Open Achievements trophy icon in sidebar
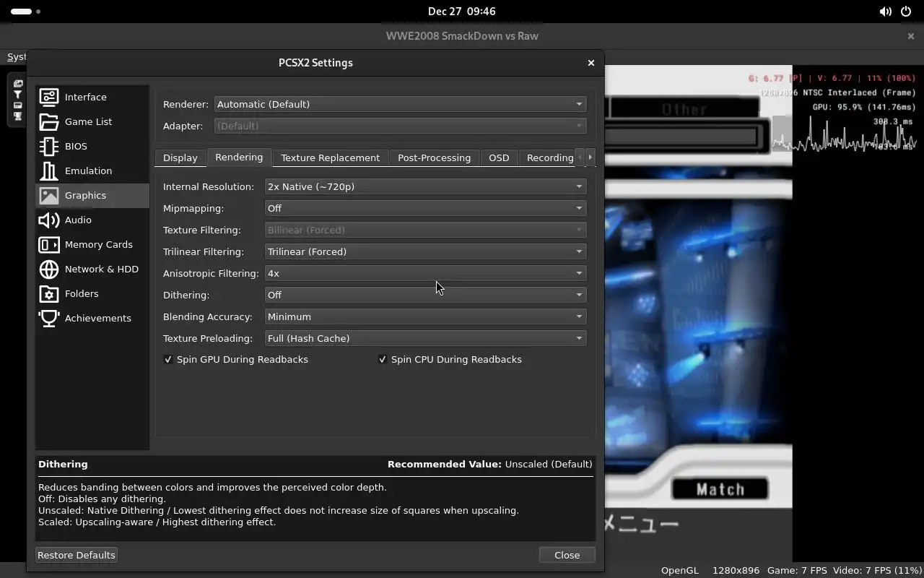 [49, 318]
